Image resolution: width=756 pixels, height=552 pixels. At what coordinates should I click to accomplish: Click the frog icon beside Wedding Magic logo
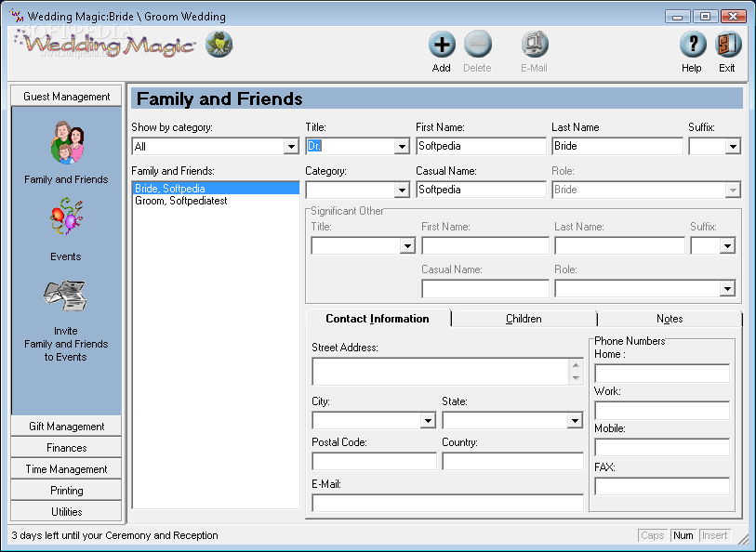(x=219, y=45)
